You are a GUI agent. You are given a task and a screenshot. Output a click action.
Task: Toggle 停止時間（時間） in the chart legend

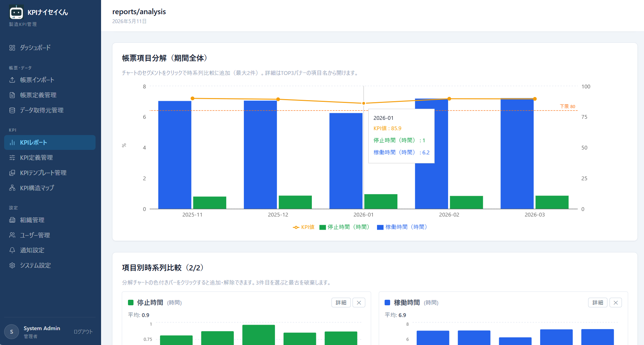click(344, 227)
